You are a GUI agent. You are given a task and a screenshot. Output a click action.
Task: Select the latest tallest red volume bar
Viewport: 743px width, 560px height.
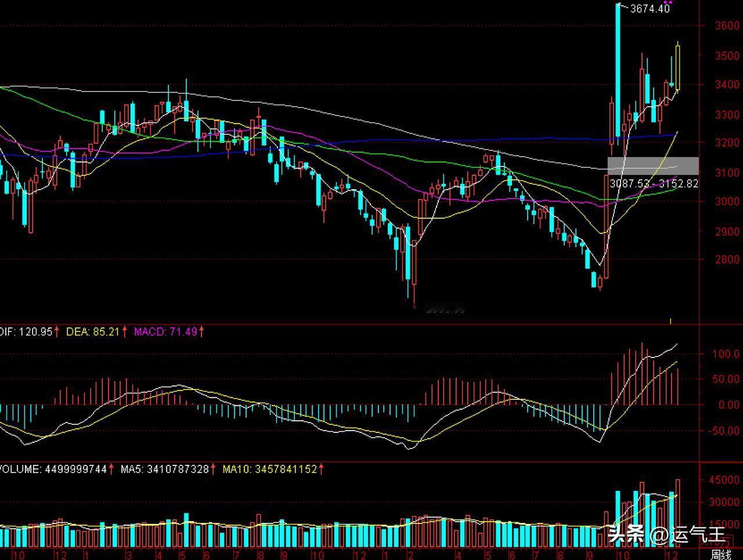tap(678, 513)
